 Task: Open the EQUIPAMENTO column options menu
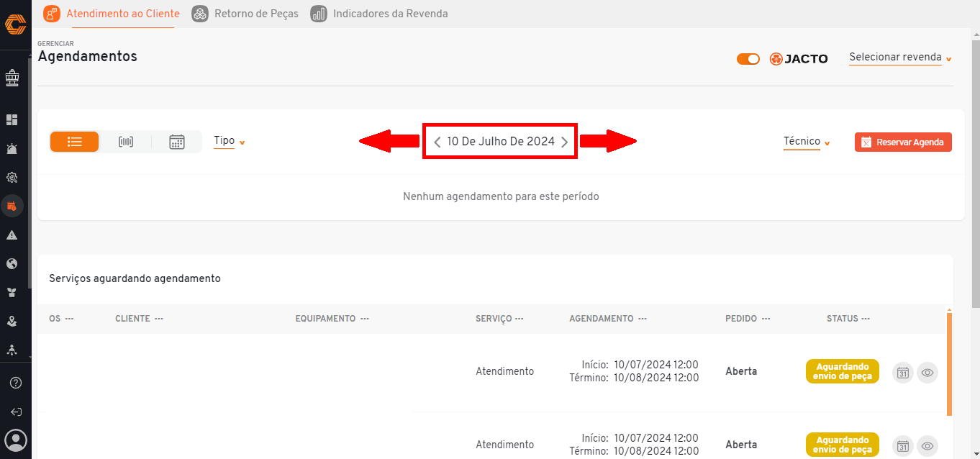click(365, 319)
